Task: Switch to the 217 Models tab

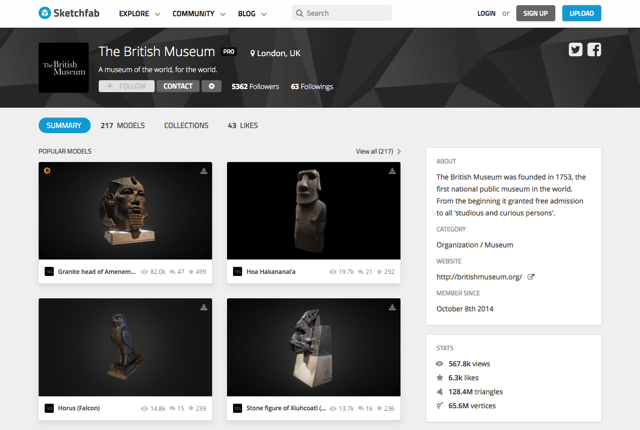Action: pos(122,125)
